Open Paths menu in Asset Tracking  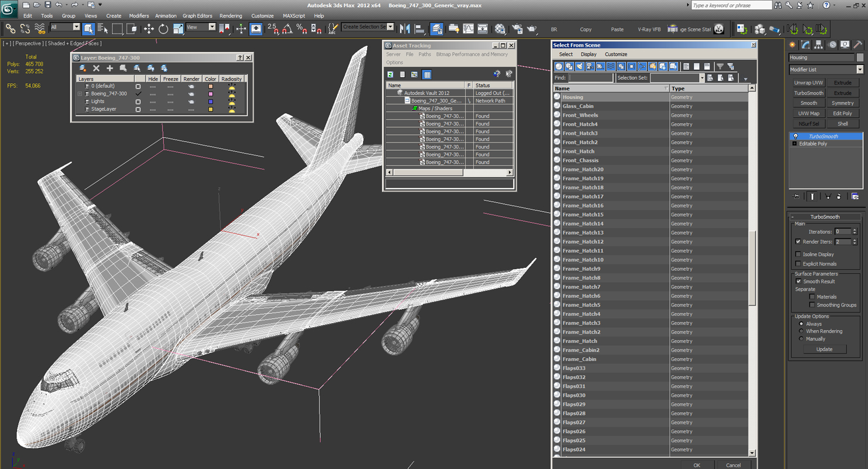(425, 54)
